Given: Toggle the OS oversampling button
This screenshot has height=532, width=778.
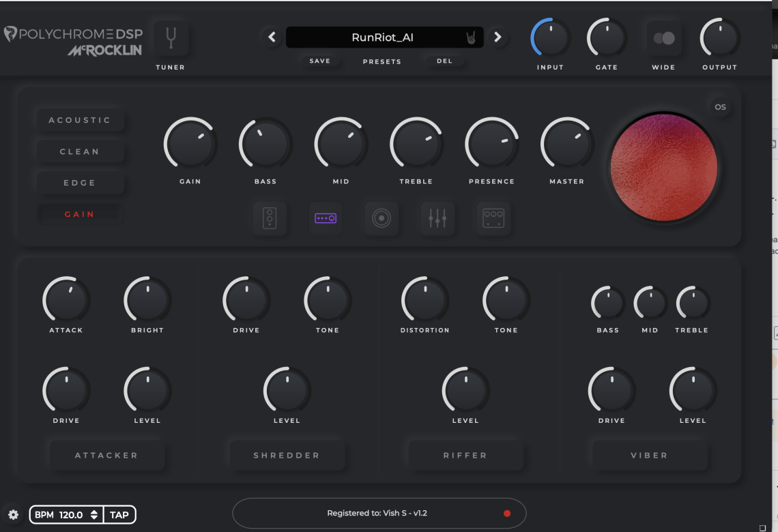Looking at the screenshot, I should (721, 107).
